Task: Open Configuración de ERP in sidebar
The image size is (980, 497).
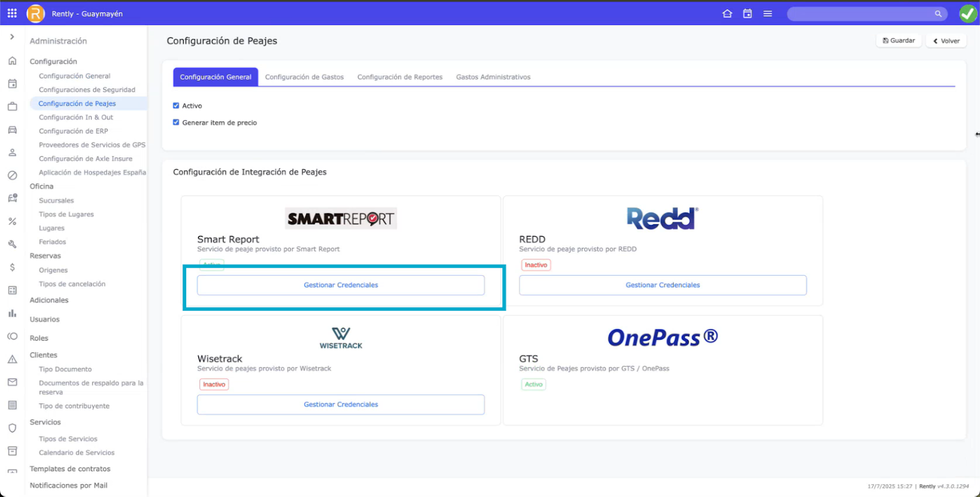Action: 73,131
